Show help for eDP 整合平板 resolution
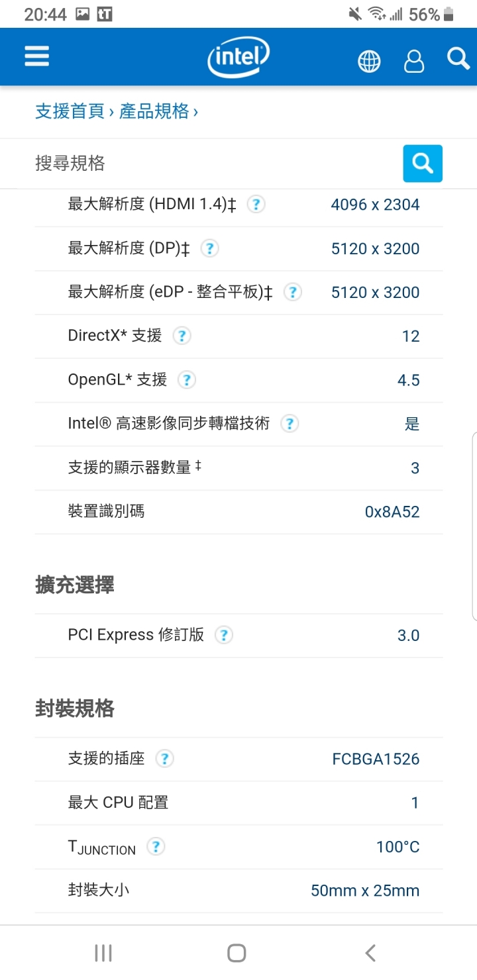 [x=293, y=292]
